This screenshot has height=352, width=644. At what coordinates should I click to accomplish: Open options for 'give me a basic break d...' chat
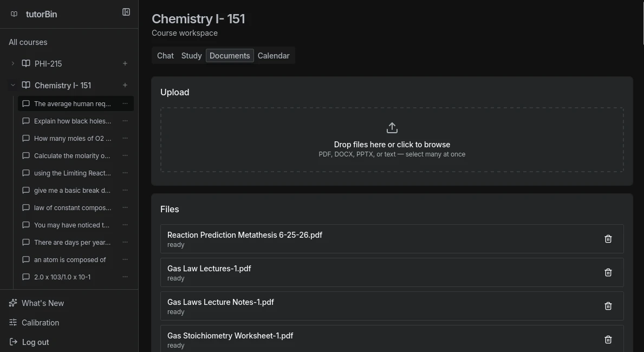(x=125, y=190)
